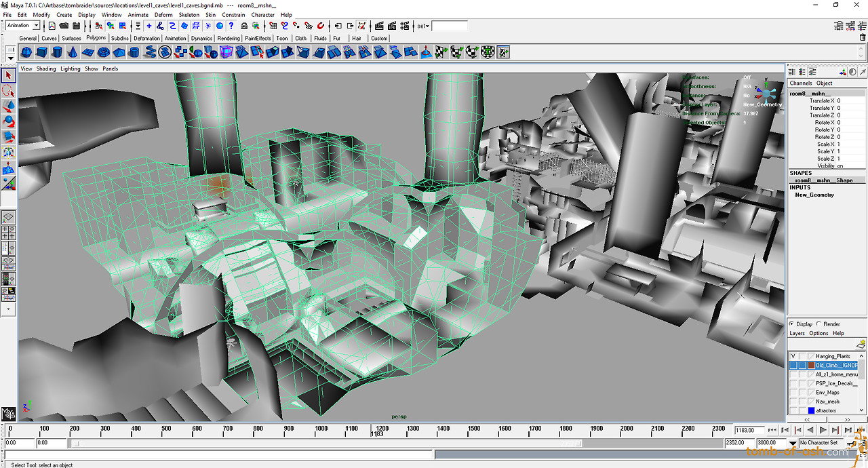Play the animation backwards

810,430
